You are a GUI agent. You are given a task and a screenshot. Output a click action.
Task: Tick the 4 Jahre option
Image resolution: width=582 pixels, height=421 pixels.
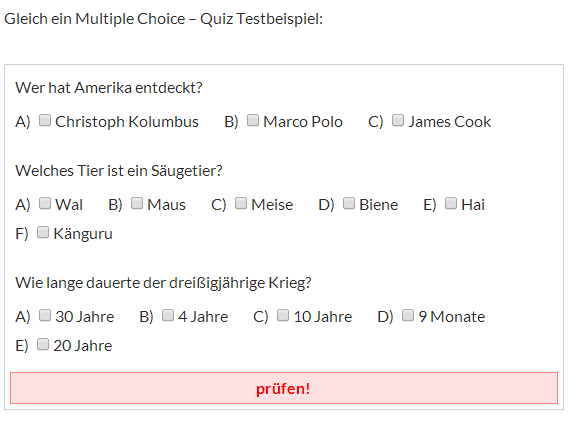[168, 315]
